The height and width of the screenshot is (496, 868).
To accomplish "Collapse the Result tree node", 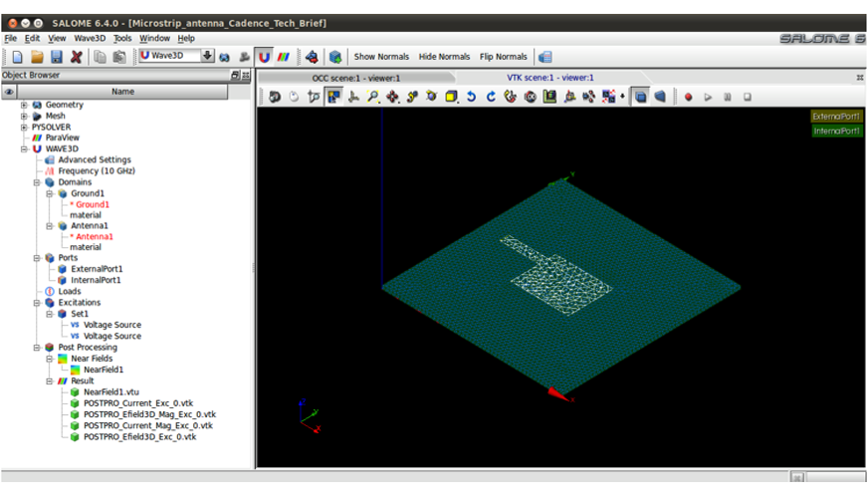I will 49,381.
